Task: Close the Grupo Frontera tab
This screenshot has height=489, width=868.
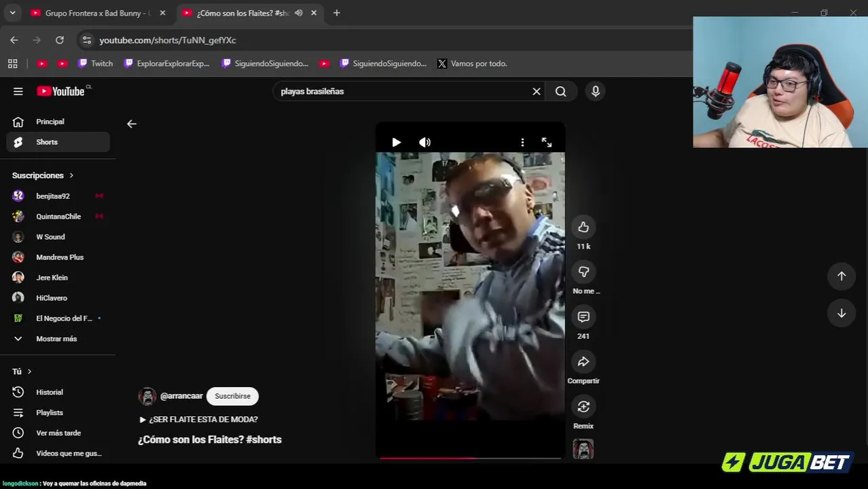Action: coord(162,13)
